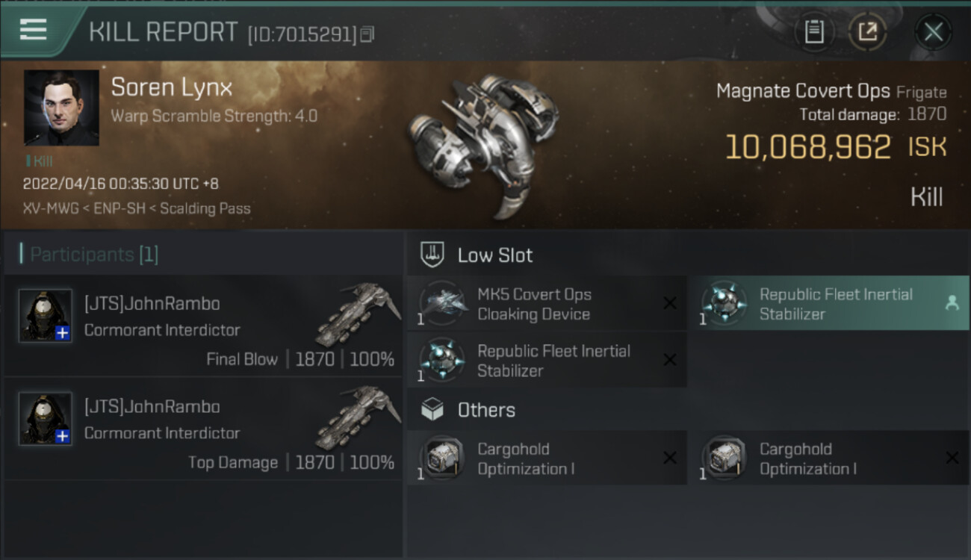This screenshot has height=560, width=971.
Task: Select MK5 Covert Ops Cloaking Device
Action: pyautogui.click(x=534, y=304)
